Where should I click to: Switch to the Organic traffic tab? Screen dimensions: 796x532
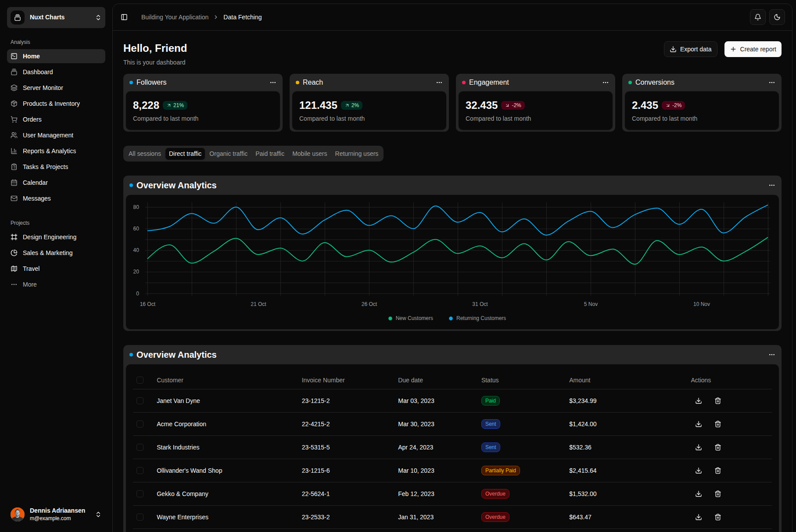228,154
